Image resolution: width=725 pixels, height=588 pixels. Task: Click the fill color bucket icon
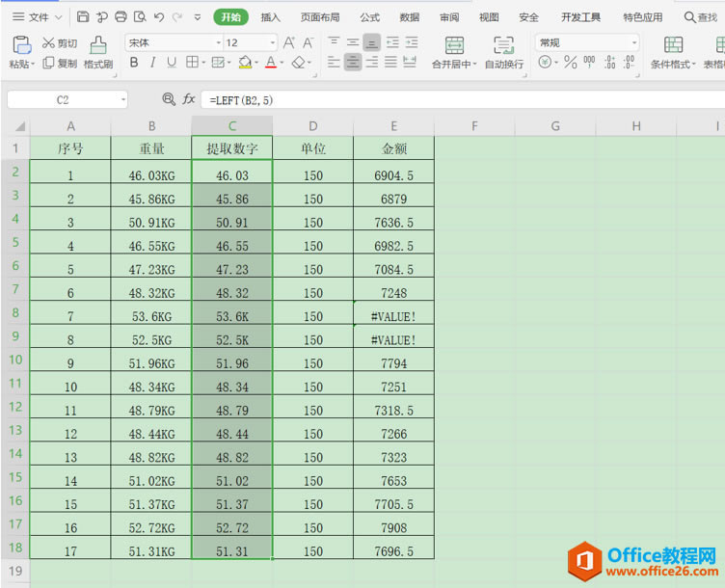point(245,62)
